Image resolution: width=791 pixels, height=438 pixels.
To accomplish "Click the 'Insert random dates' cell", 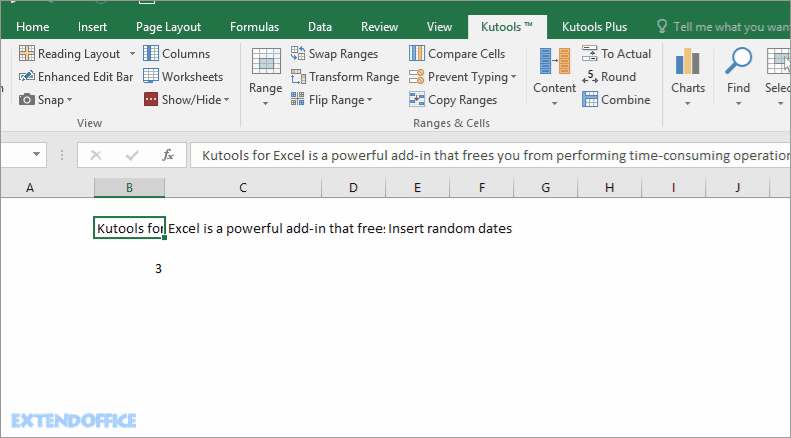I will (x=450, y=229).
